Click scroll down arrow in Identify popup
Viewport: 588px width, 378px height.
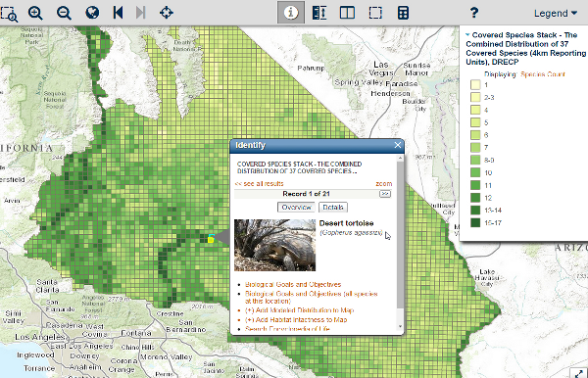pyautogui.click(x=400, y=326)
